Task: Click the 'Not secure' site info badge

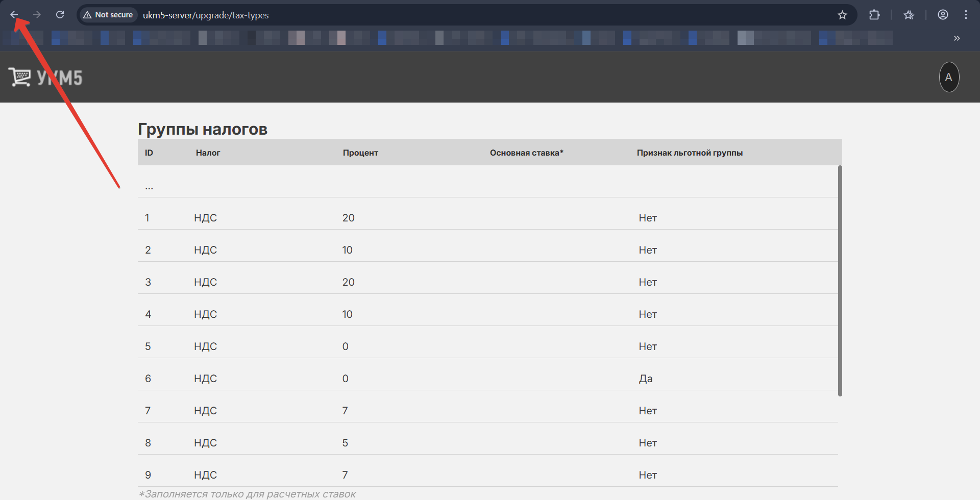Action: click(108, 15)
